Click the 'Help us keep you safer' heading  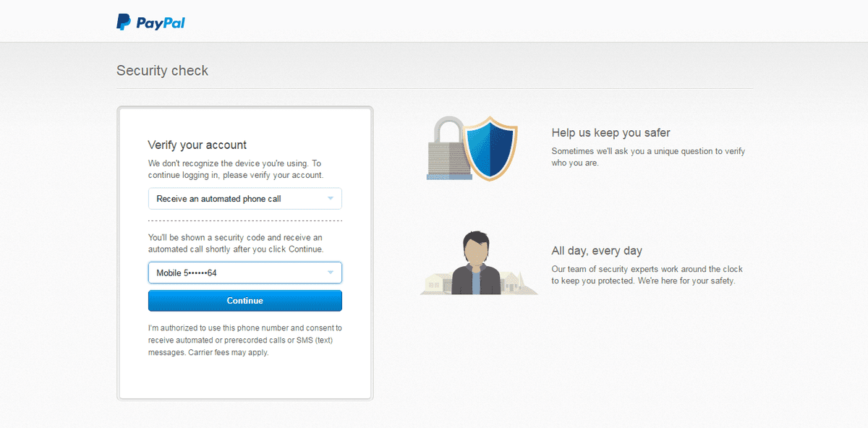610,133
